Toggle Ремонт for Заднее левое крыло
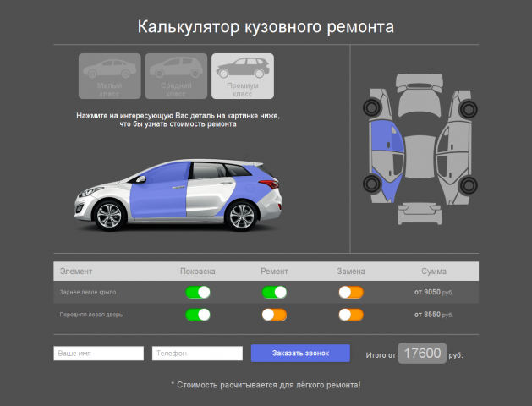 274,293
